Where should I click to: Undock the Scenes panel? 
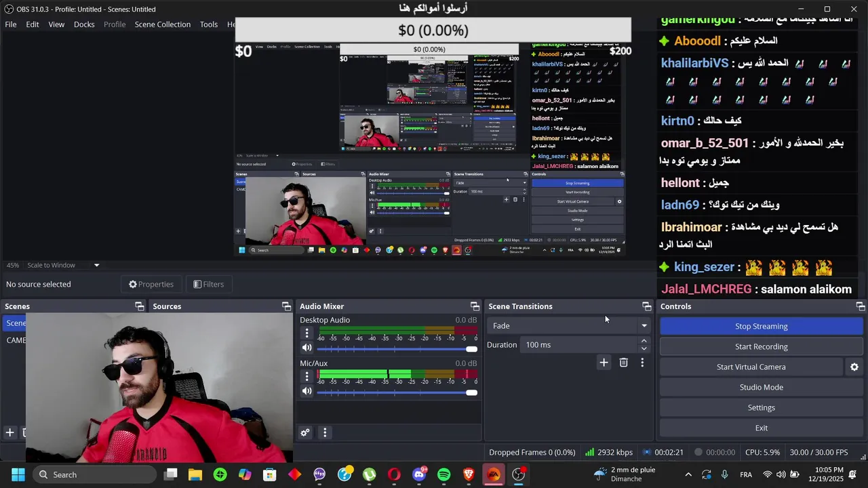pos(139,306)
